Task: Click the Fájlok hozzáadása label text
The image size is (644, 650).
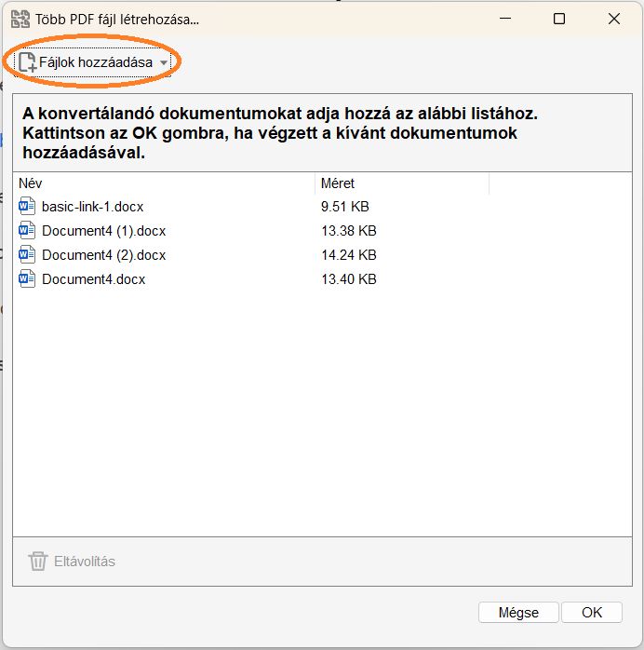Action: point(96,62)
